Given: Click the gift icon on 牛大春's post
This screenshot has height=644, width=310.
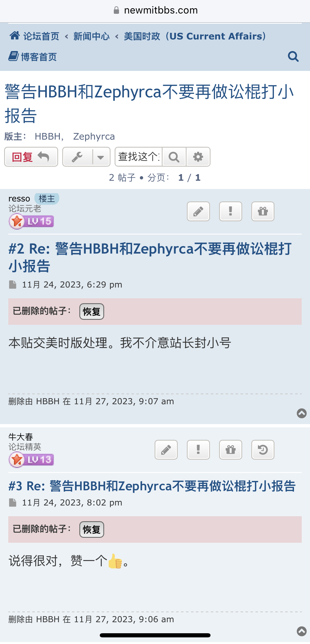Looking at the screenshot, I should (x=231, y=450).
